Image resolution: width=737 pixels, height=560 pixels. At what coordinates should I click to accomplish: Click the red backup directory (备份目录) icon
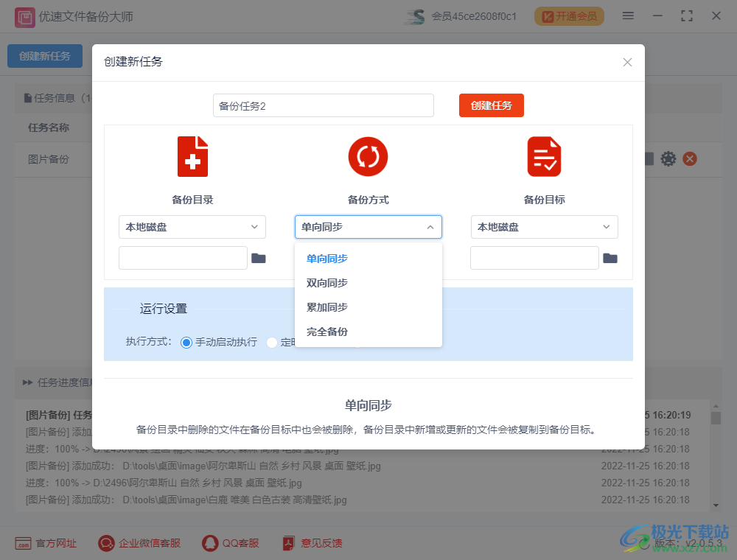(192, 156)
